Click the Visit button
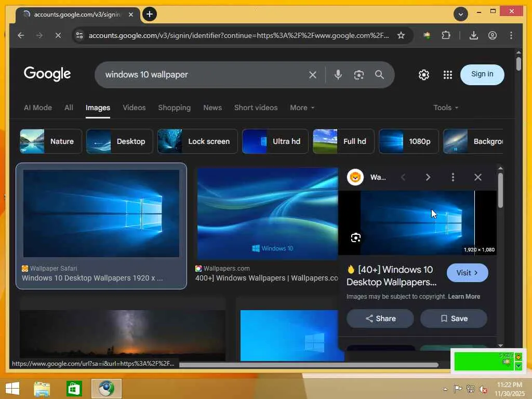This screenshot has height=399, width=532. pos(467,273)
